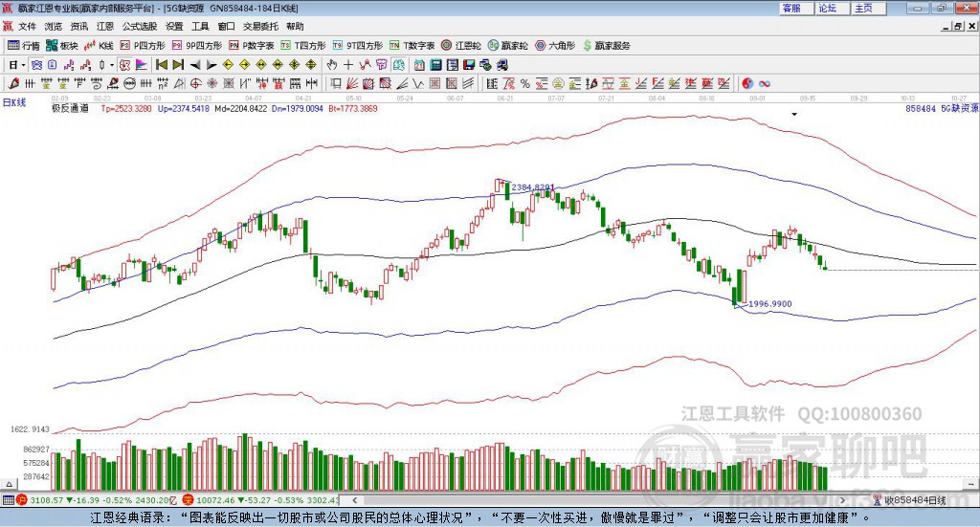Click the Shenzhen index 10072.46 status entry
Screen dimensions: 980x527
pyautogui.click(x=261, y=500)
